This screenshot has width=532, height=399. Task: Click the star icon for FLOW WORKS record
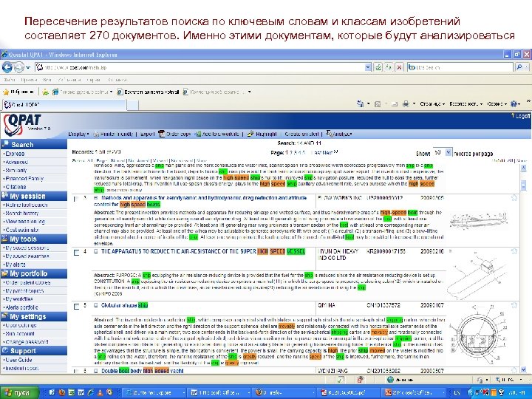tap(514, 198)
